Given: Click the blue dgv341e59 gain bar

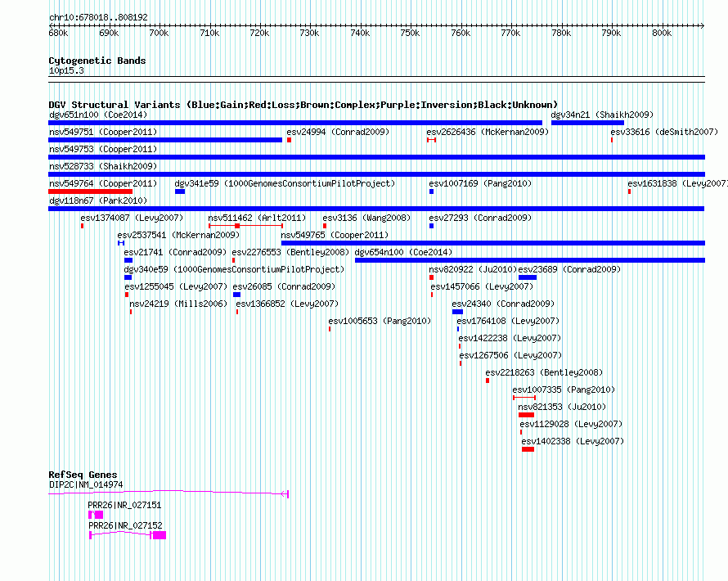Looking at the screenshot, I should tap(180, 191).
